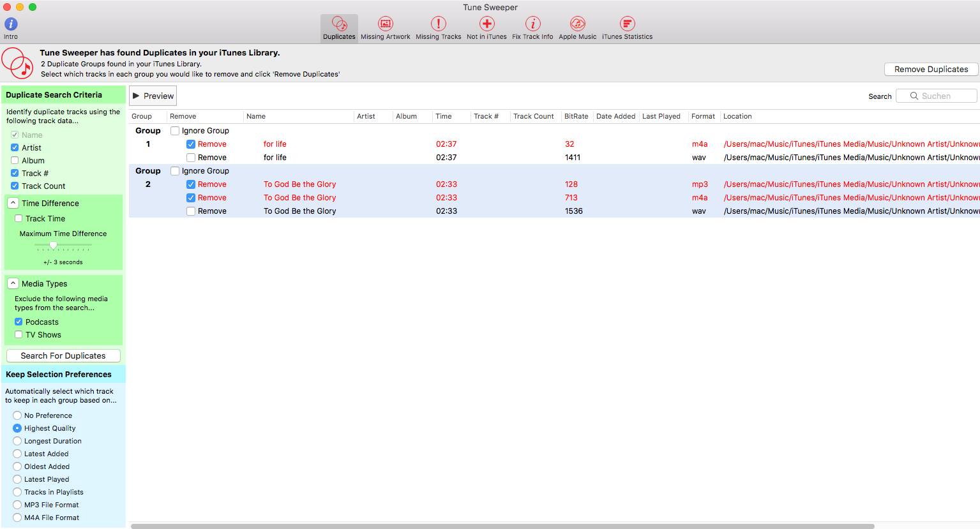Check Remove for the 1536 bitrate wav track
The height and width of the screenshot is (529, 980).
click(191, 211)
